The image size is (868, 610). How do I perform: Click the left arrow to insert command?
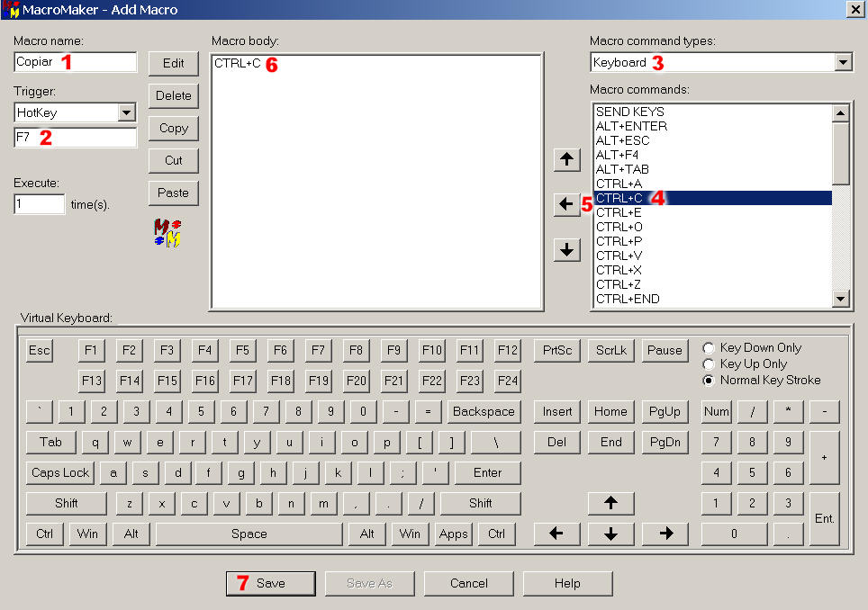click(565, 205)
